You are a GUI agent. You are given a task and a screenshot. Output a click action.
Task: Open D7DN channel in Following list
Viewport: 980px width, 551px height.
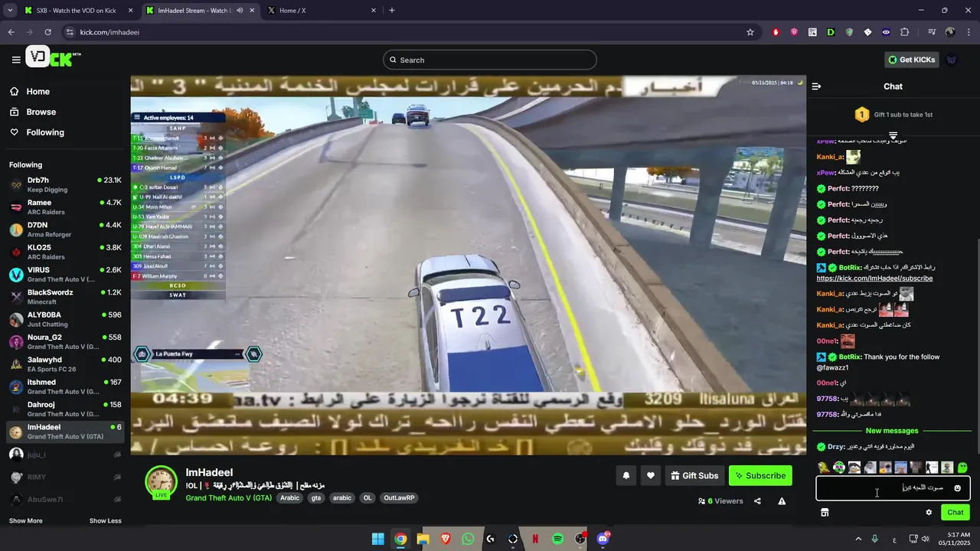[x=65, y=230]
